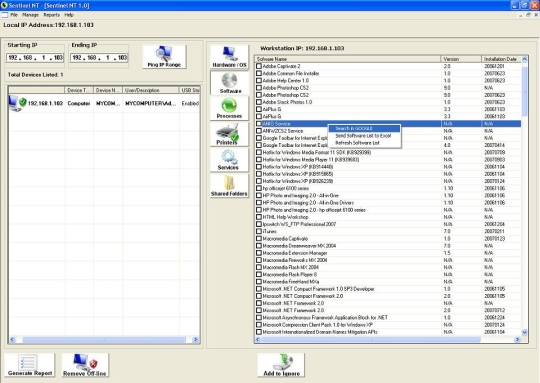Select the Macromedia FreeHand MXa row
The width and height of the screenshot is (540, 383).
pos(388,282)
